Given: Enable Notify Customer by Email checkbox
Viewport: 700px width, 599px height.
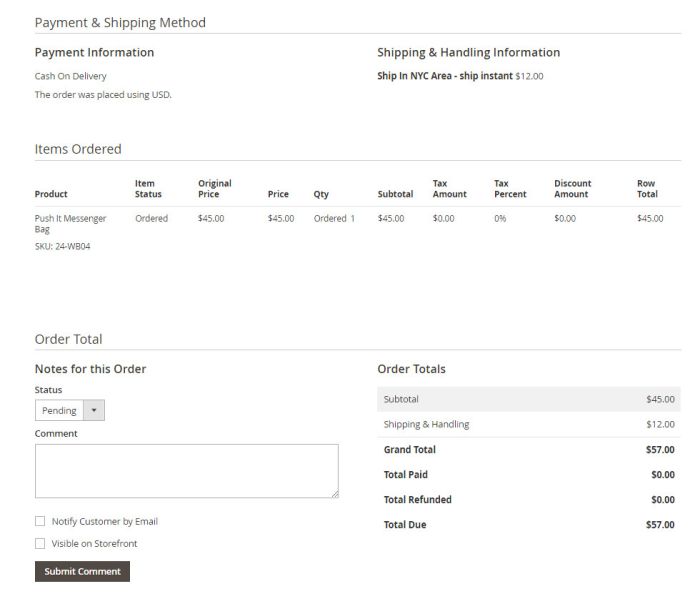Looking at the screenshot, I should click(x=40, y=521).
